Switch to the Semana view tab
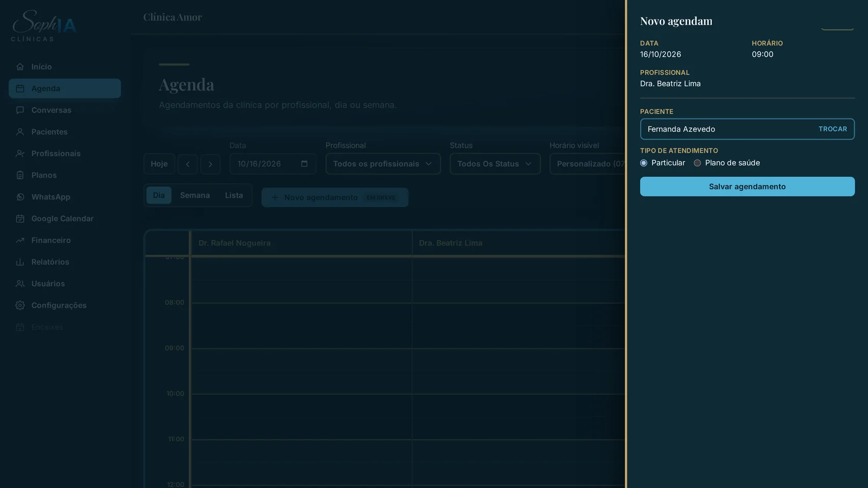This screenshot has height=488, width=868. (195, 196)
